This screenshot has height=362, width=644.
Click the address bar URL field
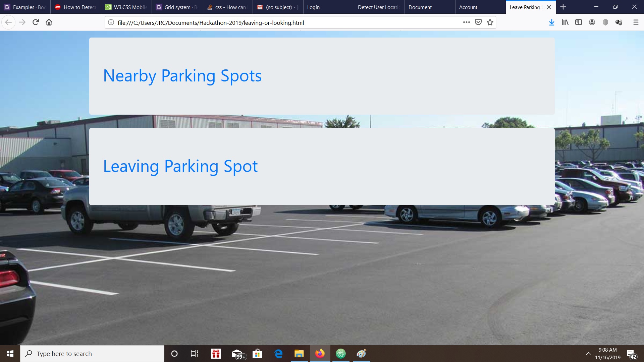(288, 22)
